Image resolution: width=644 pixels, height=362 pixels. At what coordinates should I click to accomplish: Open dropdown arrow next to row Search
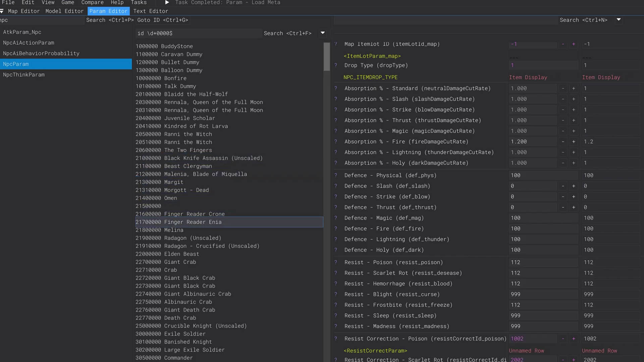(x=323, y=33)
